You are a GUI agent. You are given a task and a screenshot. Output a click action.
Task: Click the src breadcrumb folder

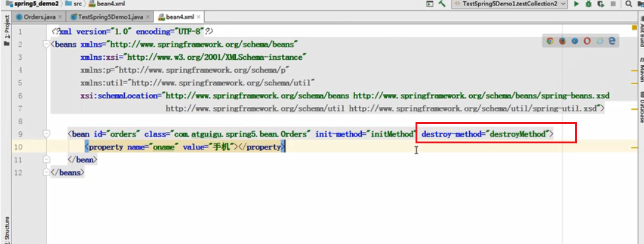(74, 4)
